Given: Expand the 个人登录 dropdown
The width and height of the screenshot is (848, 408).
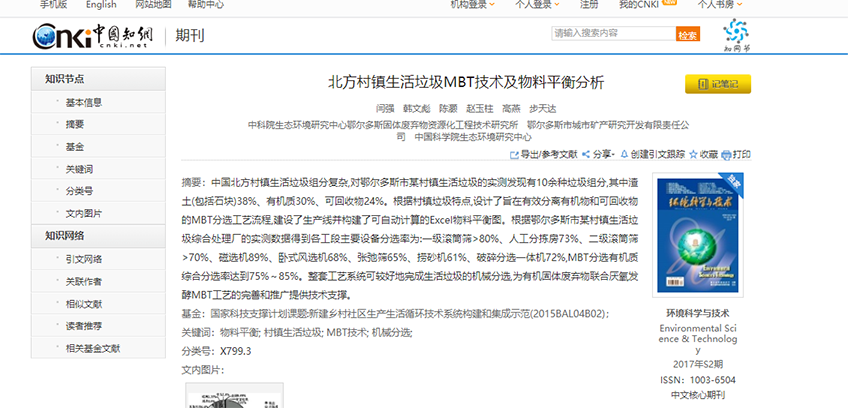Looking at the screenshot, I should pyautogui.click(x=537, y=5).
